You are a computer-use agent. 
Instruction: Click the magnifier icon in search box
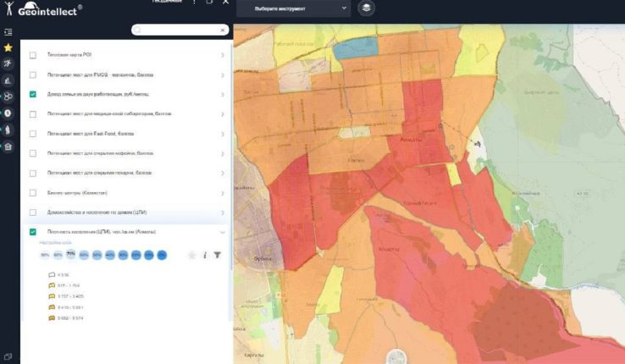137,30
